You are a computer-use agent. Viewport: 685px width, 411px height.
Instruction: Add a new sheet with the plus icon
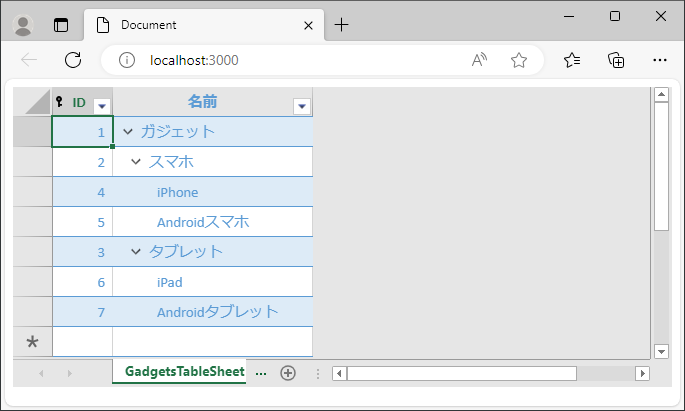288,373
